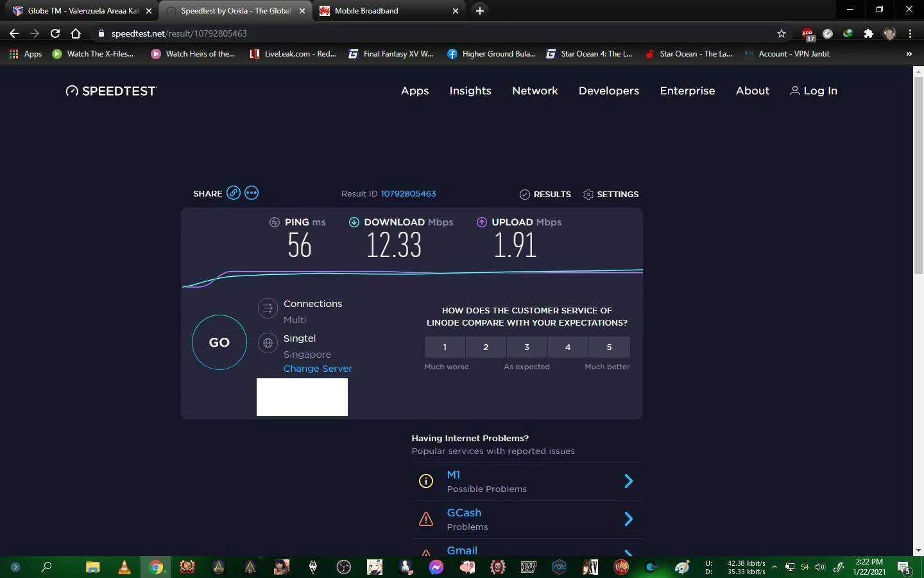This screenshot has width=924, height=578.
Task: Rate Linode customer service 3
Action: (x=527, y=347)
